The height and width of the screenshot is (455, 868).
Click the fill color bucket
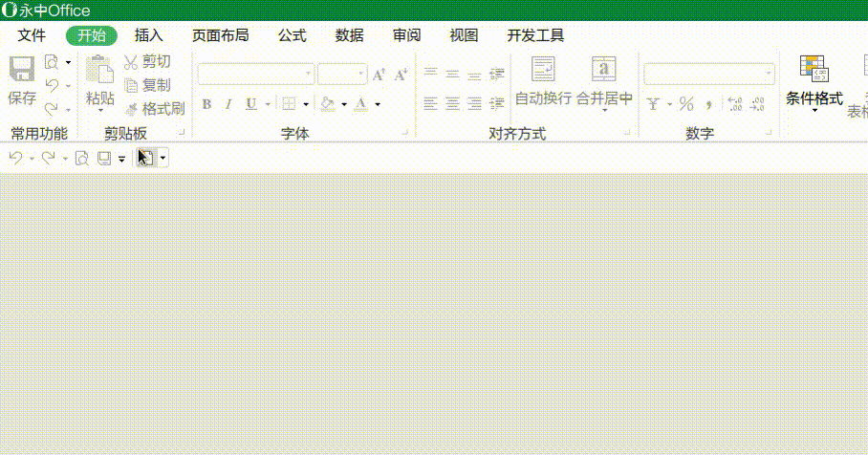click(x=328, y=103)
